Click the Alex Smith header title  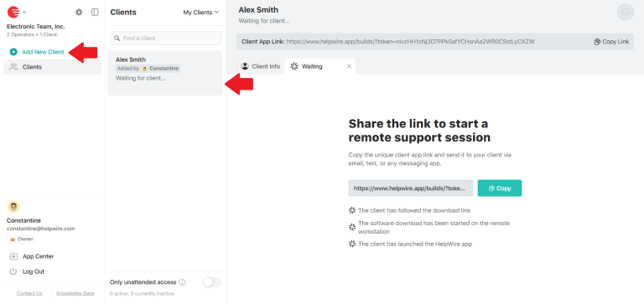coord(258,10)
